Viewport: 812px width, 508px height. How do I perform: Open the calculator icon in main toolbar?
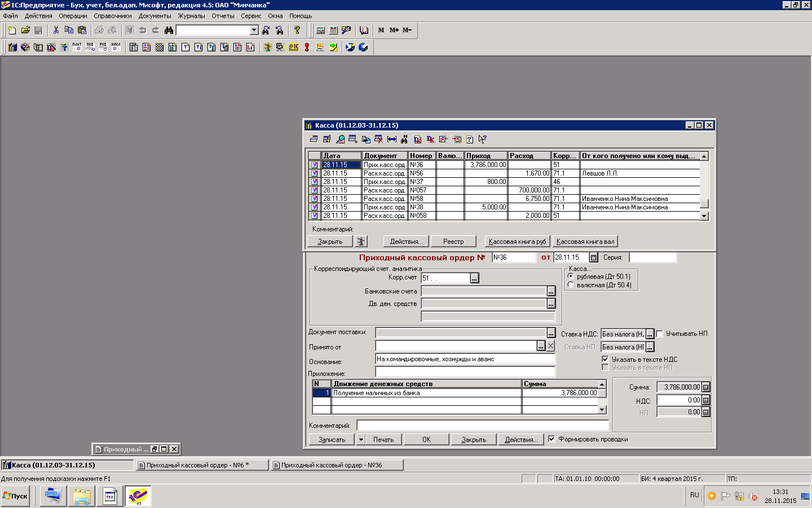point(320,30)
